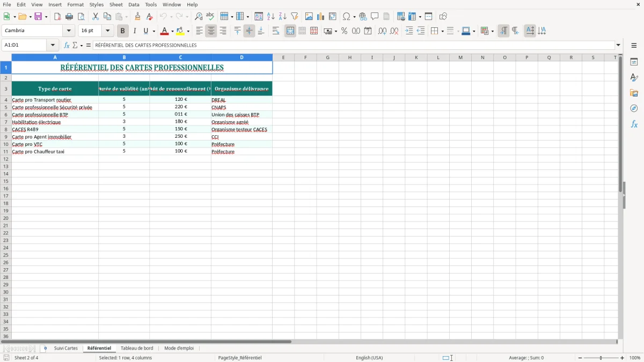This screenshot has width=644, height=362.
Task: Toggle Center Horizontally alignment
Action: (x=211, y=31)
